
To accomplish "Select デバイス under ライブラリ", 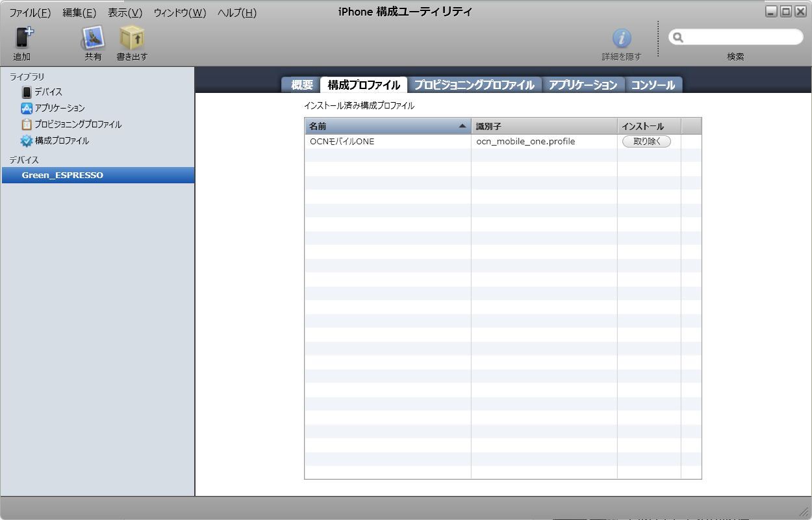I will pyautogui.click(x=49, y=92).
